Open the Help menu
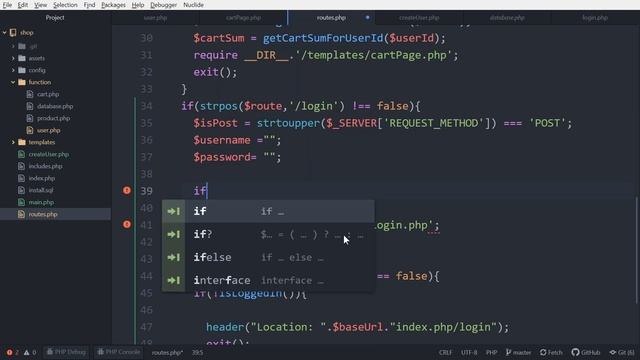640x360 pixels. tap(138, 5)
